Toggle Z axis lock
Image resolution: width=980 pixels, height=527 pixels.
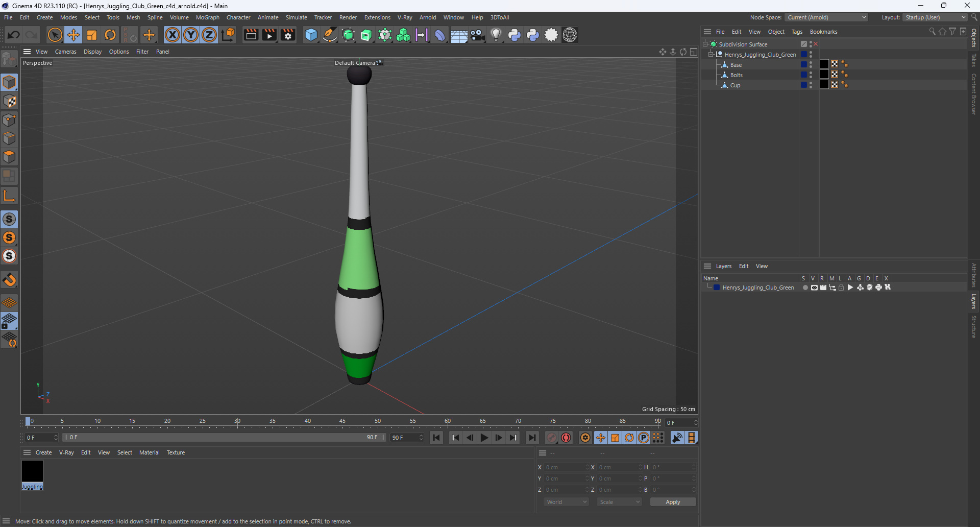pos(209,35)
